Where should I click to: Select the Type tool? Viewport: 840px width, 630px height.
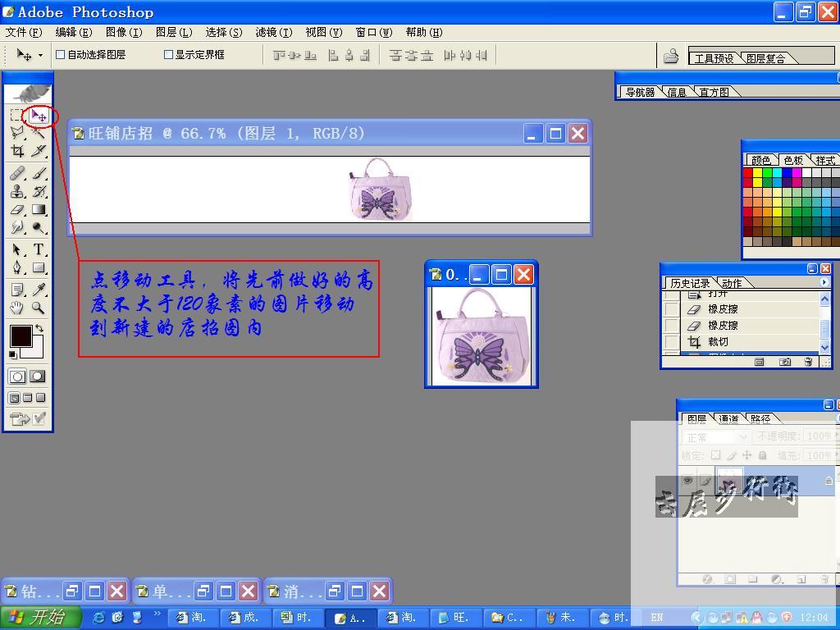(39, 249)
